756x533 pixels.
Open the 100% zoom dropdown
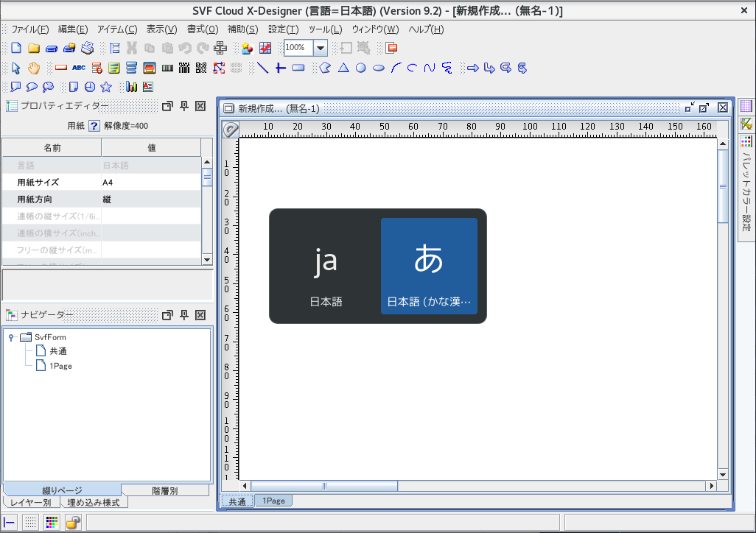(x=321, y=48)
